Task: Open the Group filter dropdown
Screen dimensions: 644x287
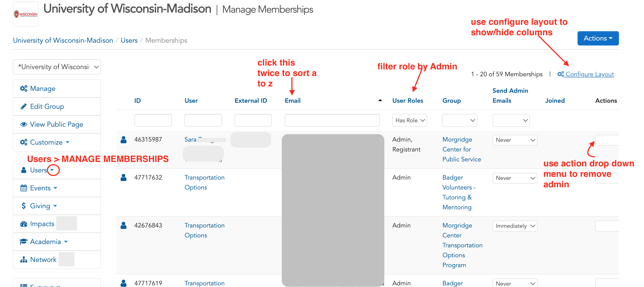Action: (460, 120)
